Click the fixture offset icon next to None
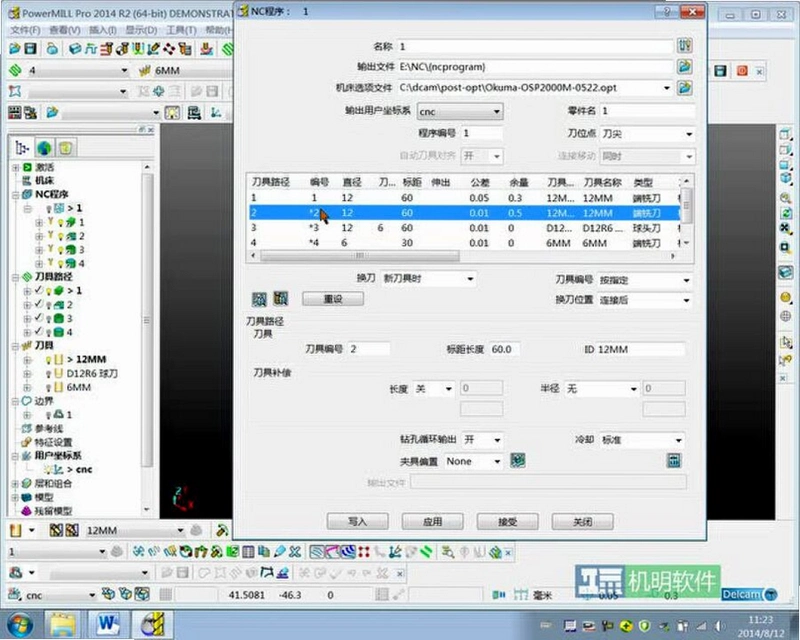This screenshot has height=640, width=800. coord(517,461)
